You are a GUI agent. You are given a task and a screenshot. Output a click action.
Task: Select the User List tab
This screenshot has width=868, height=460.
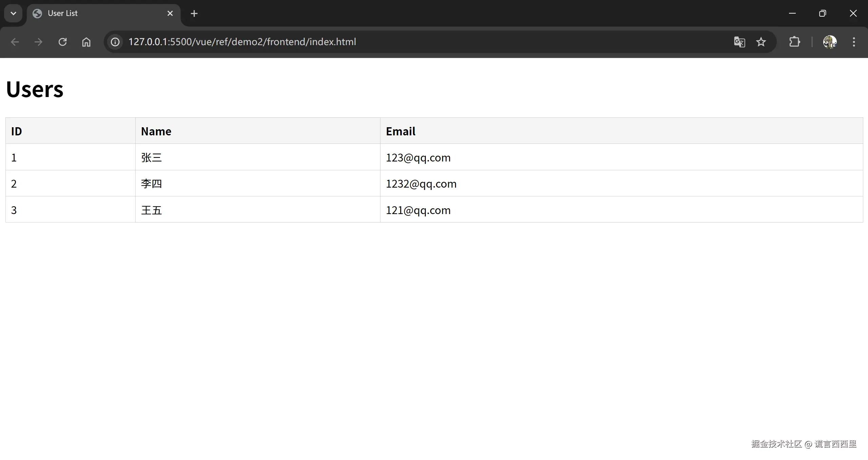coord(98,13)
